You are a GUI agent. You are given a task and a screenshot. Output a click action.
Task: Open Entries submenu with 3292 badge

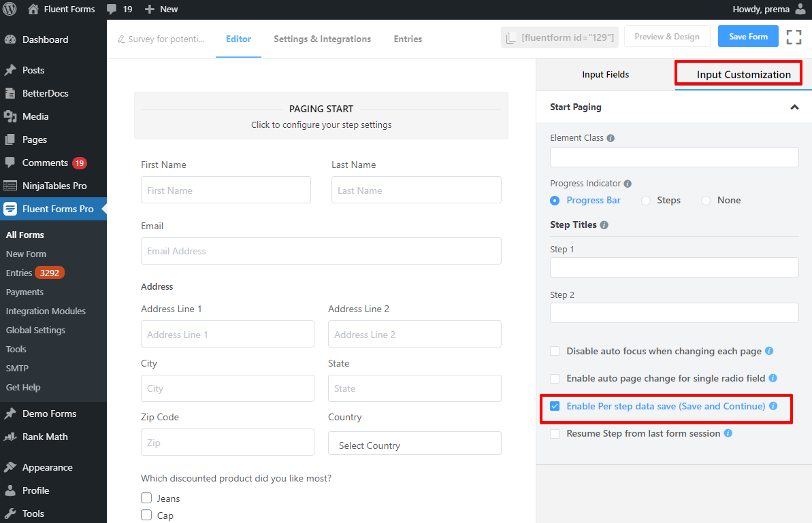35,273
